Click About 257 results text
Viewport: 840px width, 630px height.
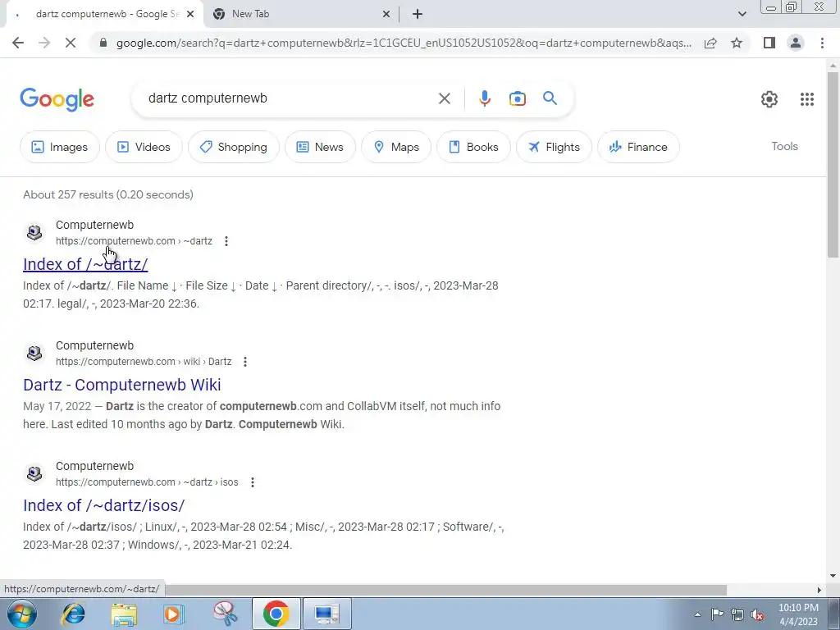(108, 194)
